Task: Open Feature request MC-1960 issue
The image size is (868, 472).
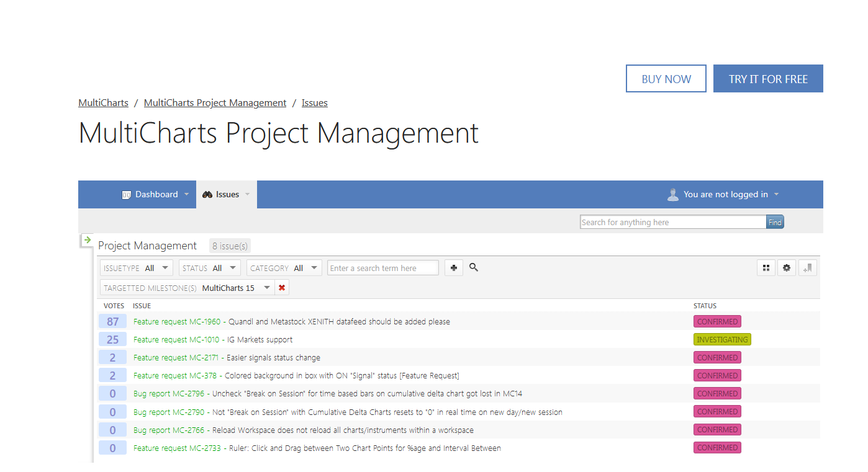Action: point(292,322)
